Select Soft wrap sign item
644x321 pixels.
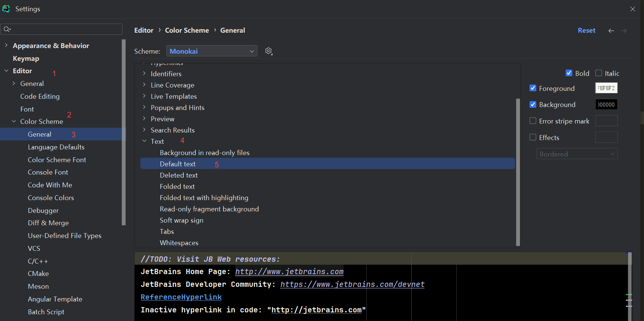tap(181, 220)
